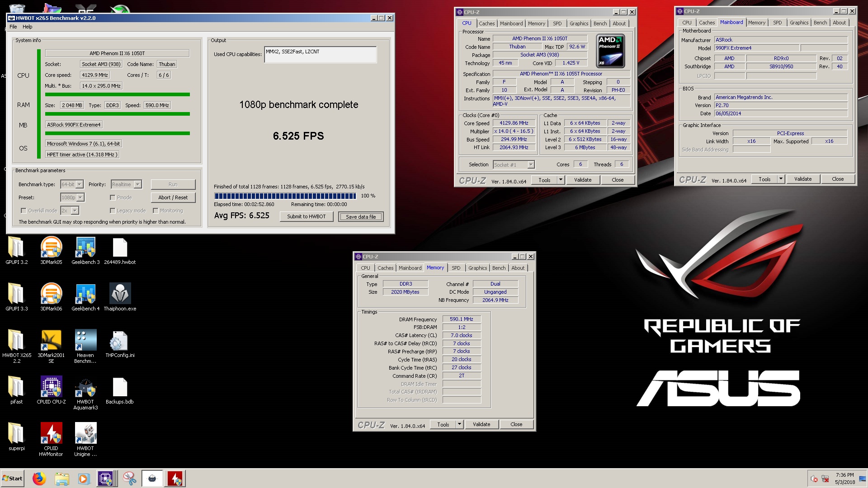Launch CPUID CPU-Z desktop shortcut
This screenshot has height=488, width=868.
pyautogui.click(x=51, y=389)
